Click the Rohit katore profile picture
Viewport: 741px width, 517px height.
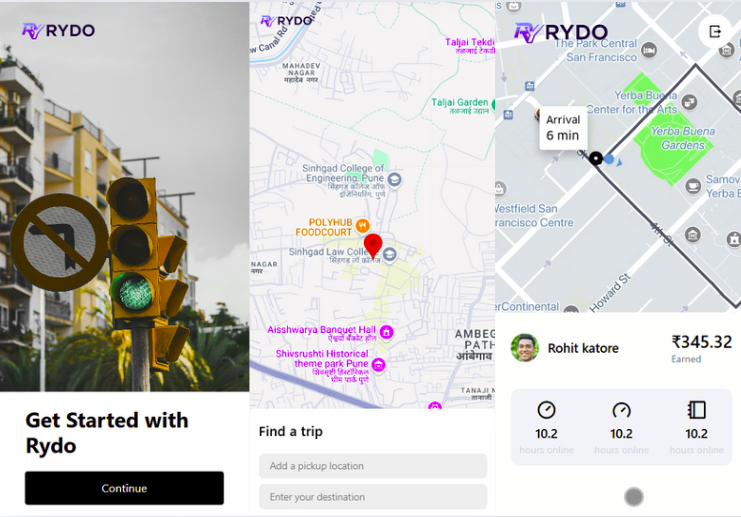click(525, 348)
